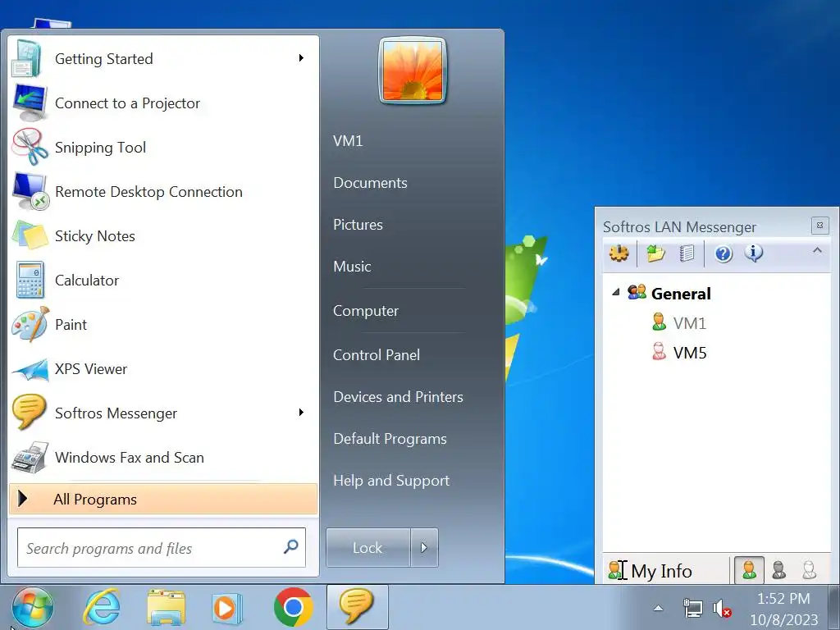
Task: Open Internet Explorer from taskbar
Action: 101,608
